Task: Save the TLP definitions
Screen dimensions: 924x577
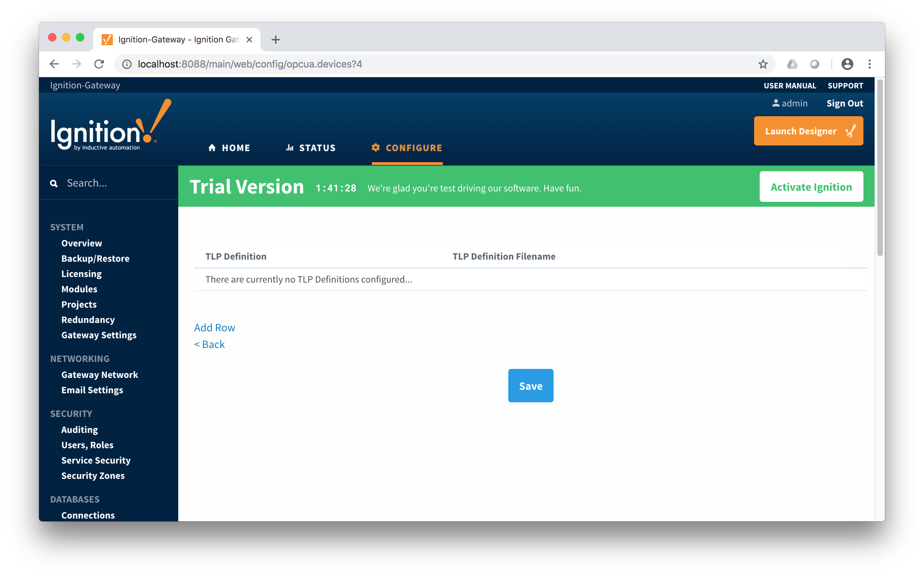Action: click(x=531, y=386)
